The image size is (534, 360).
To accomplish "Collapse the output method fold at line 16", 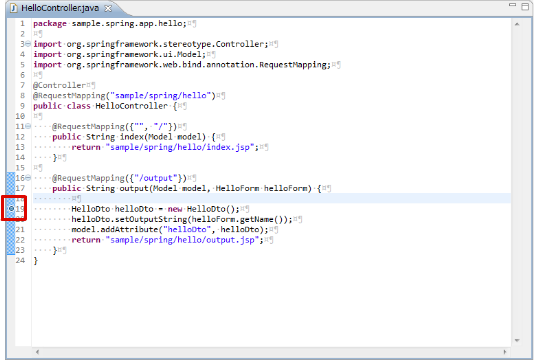I will pos(28,178).
